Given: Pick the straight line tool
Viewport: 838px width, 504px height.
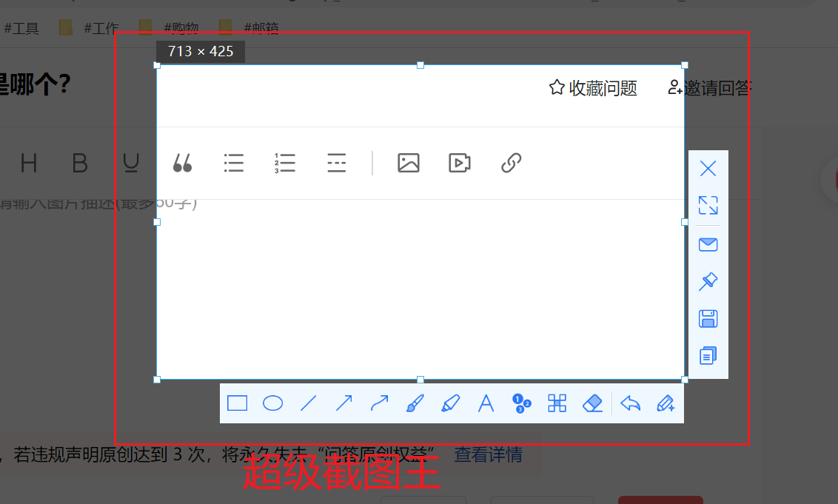Looking at the screenshot, I should coord(309,403).
